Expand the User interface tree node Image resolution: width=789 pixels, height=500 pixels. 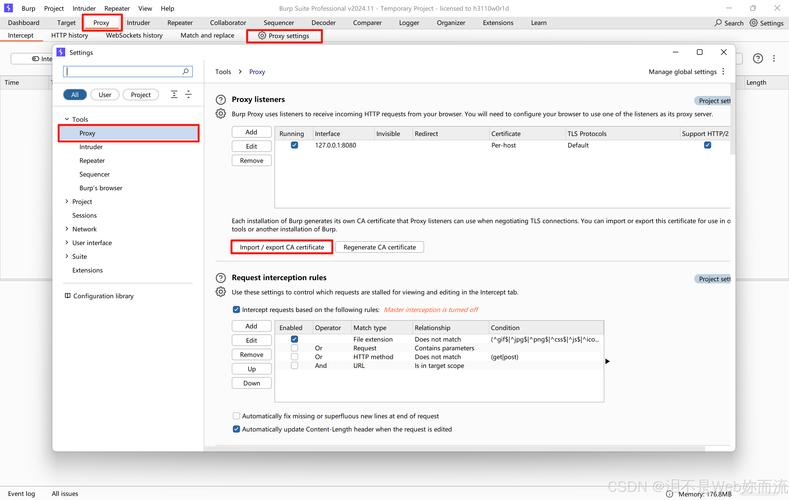click(66, 243)
